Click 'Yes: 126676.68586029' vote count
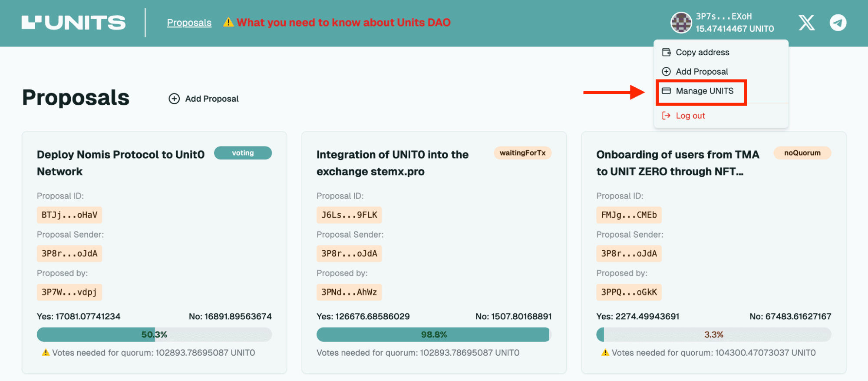Viewport: 868px width, 381px height. [363, 316]
